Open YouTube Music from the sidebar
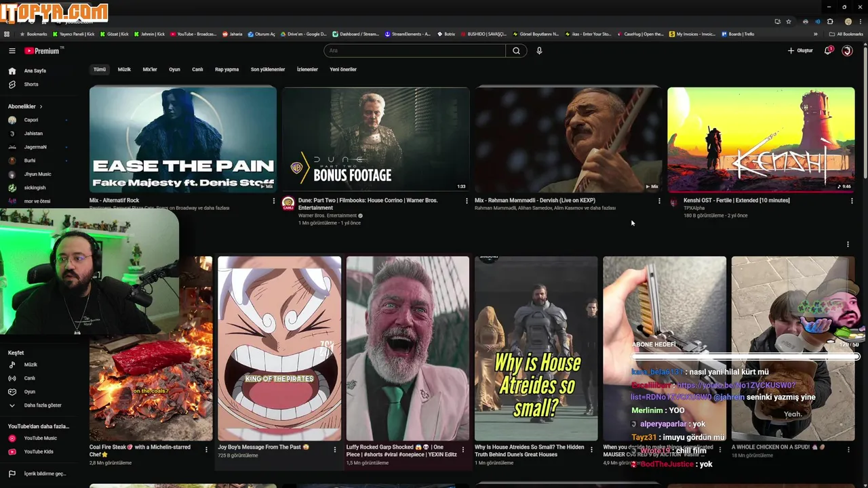This screenshot has height=488, width=868. (x=40, y=439)
